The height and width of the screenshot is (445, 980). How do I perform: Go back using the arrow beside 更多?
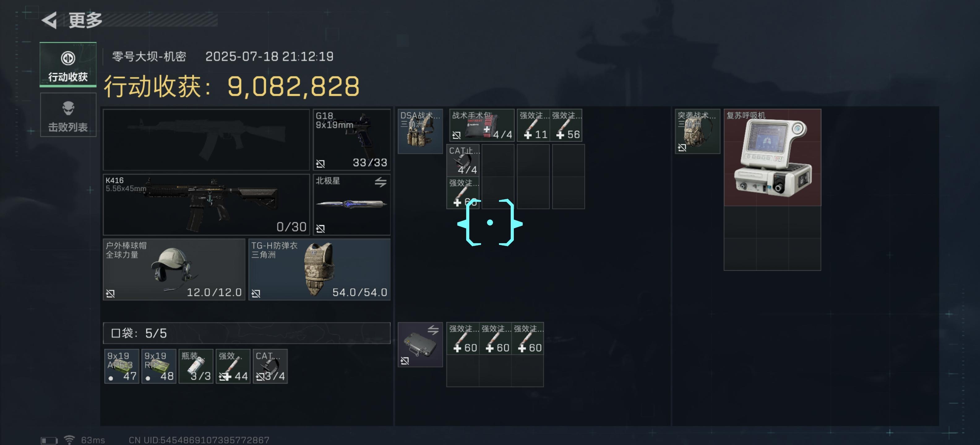tap(49, 20)
